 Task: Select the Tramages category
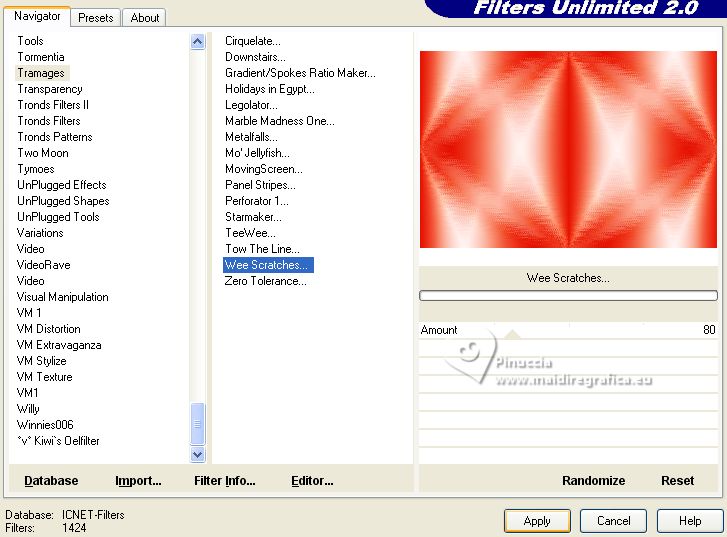click(41, 73)
